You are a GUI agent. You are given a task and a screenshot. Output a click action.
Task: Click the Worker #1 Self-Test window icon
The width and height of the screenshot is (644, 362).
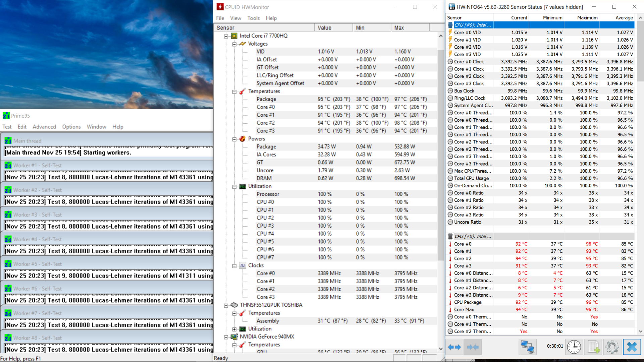tap(8, 165)
